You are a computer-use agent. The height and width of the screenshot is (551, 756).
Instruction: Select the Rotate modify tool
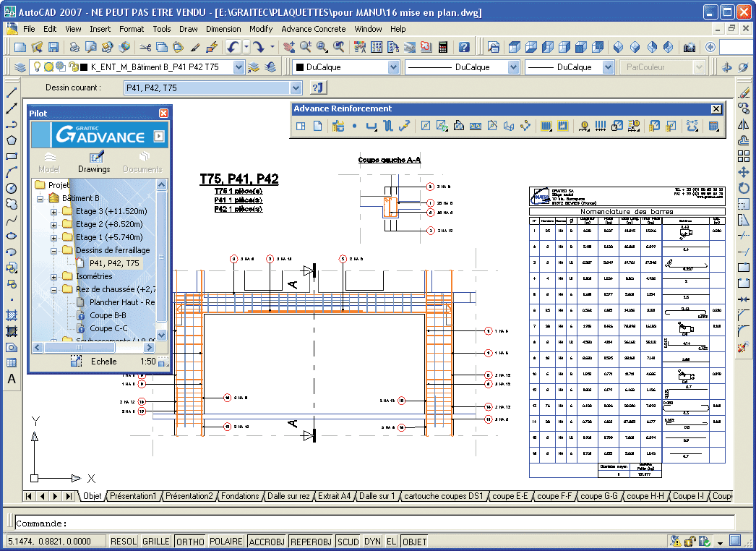744,188
